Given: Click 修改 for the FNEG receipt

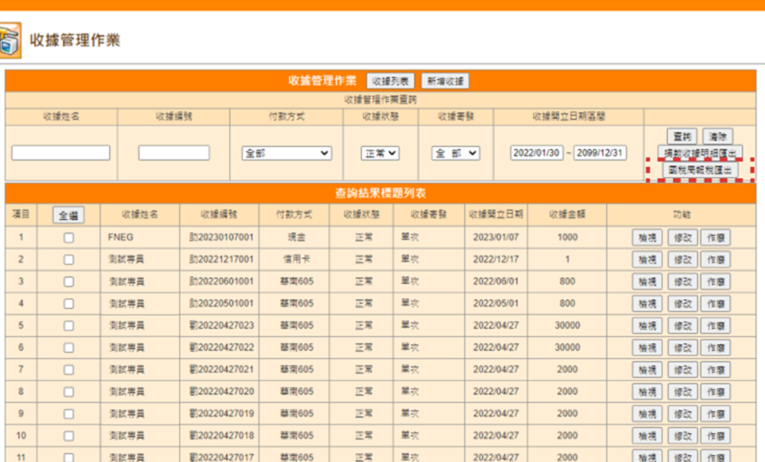Looking at the screenshot, I should pyautogui.click(x=683, y=238).
